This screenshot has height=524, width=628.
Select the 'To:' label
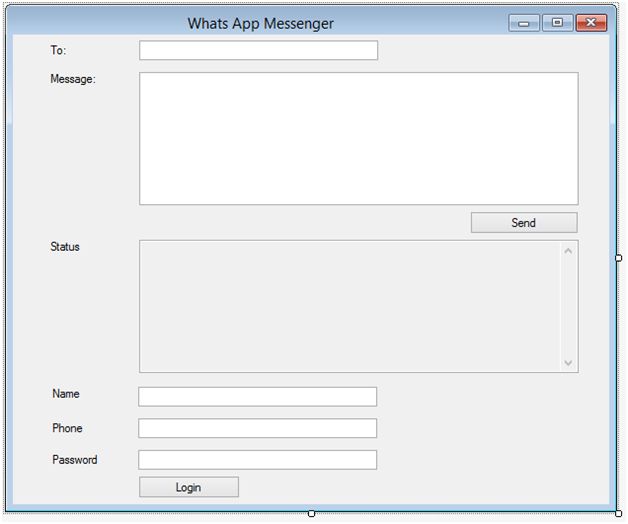(x=58, y=50)
